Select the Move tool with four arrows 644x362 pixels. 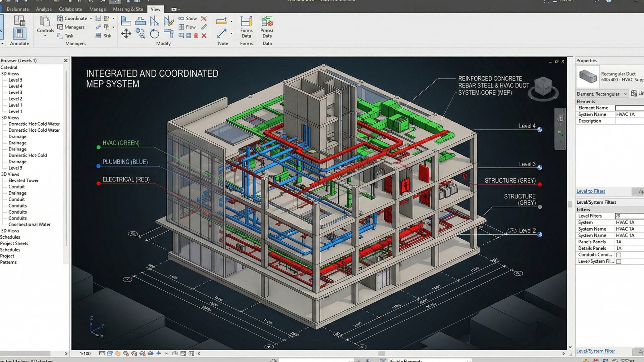[x=126, y=34]
